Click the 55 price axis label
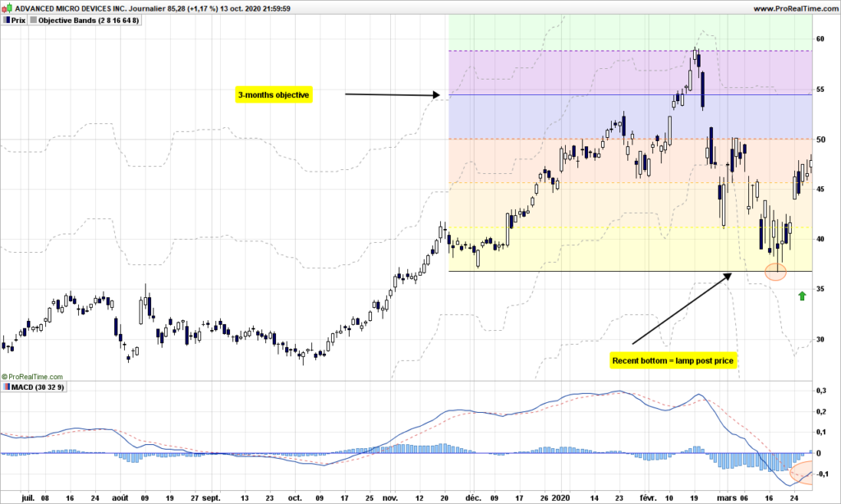Image resolution: width=841 pixels, height=504 pixels. [x=820, y=89]
